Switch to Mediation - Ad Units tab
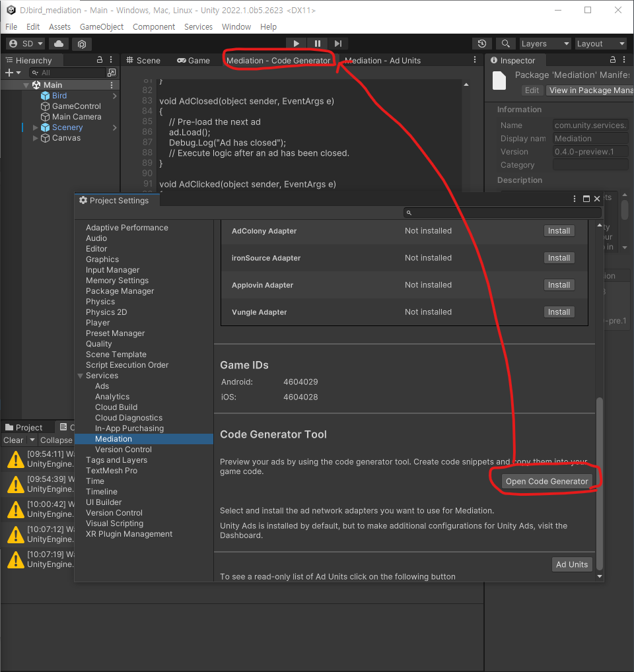Image resolution: width=634 pixels, height=672 pixels. 382,61
